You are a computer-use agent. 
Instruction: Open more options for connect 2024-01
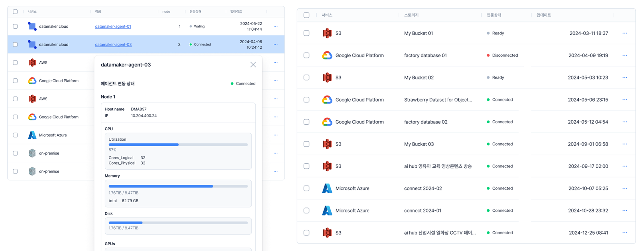(x=625, y=211)
